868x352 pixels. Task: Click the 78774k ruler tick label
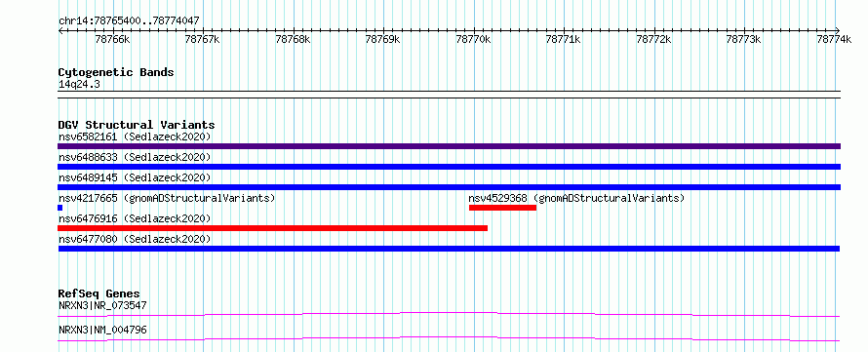click(x=834, y=39)
